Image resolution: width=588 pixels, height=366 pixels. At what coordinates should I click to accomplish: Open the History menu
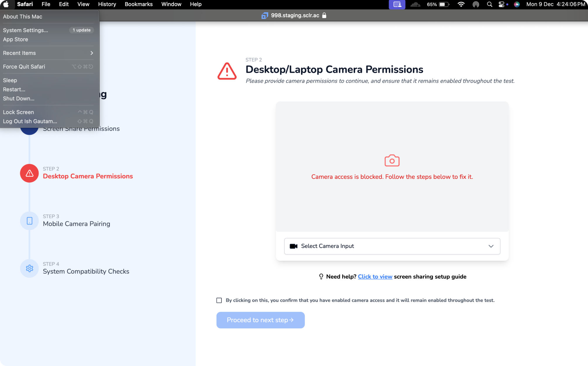107,4
